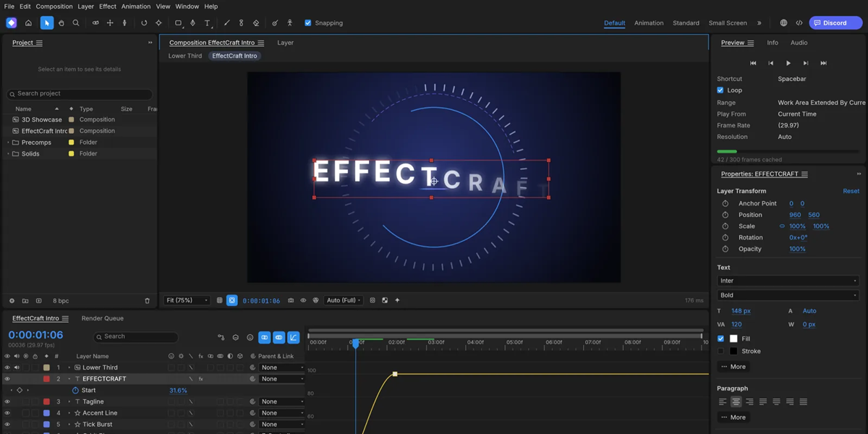Click the Position stopwatch in Properties
This screenshot has height=434, width=868.
pyautogui.click(x=726, y=215)
